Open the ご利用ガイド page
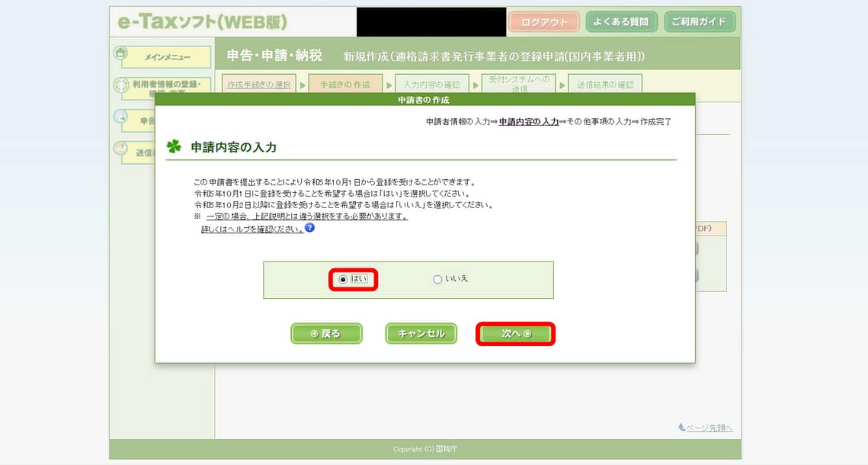 click(x=700, y=22)
